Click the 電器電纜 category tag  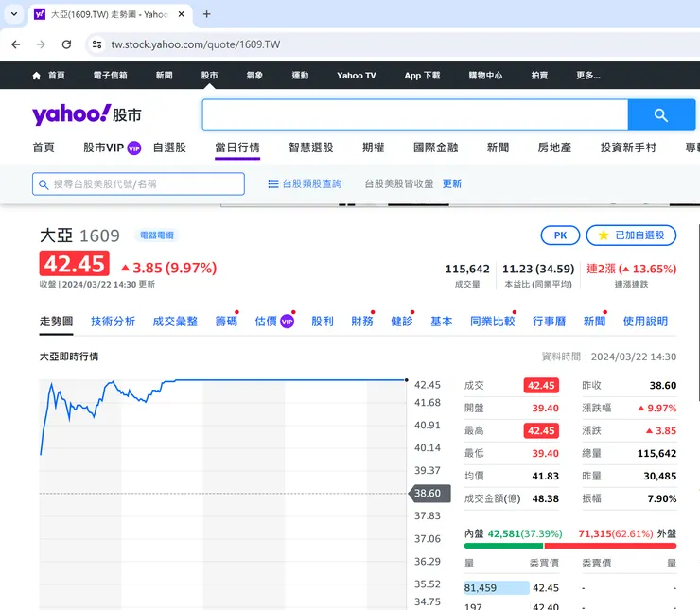tap(157, 235)
